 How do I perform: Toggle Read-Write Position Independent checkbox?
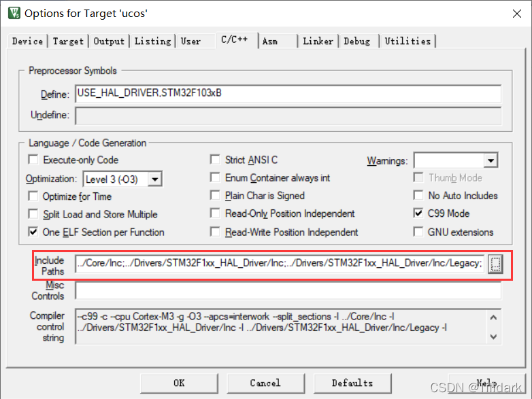pyautogui.click(x=215, y=232)
